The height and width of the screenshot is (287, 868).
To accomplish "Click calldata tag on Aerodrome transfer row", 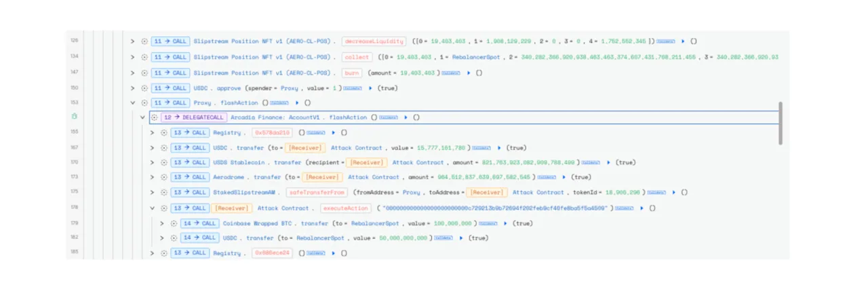I will coord(547,177).
